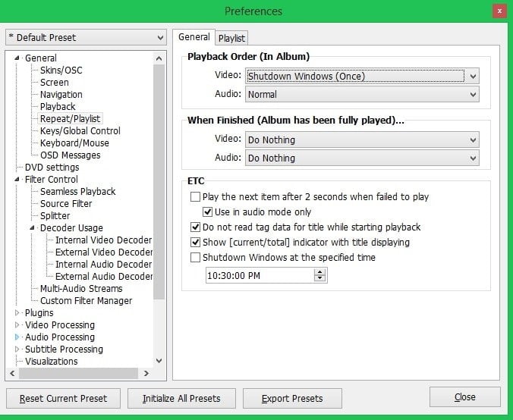Enable Shutdown Windows at specified time
The width and height of the screenshot is (513, 420).
(x=196, y=258)
